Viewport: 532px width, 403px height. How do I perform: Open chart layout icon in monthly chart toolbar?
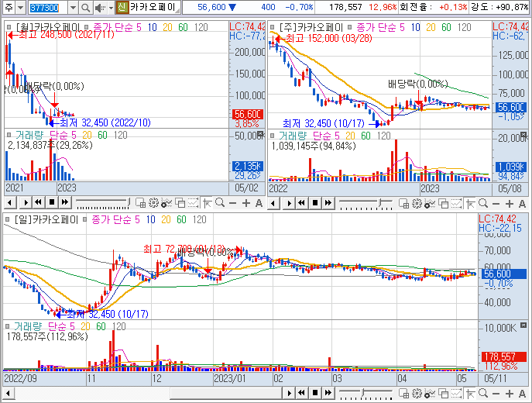click(x=141, y=203)
